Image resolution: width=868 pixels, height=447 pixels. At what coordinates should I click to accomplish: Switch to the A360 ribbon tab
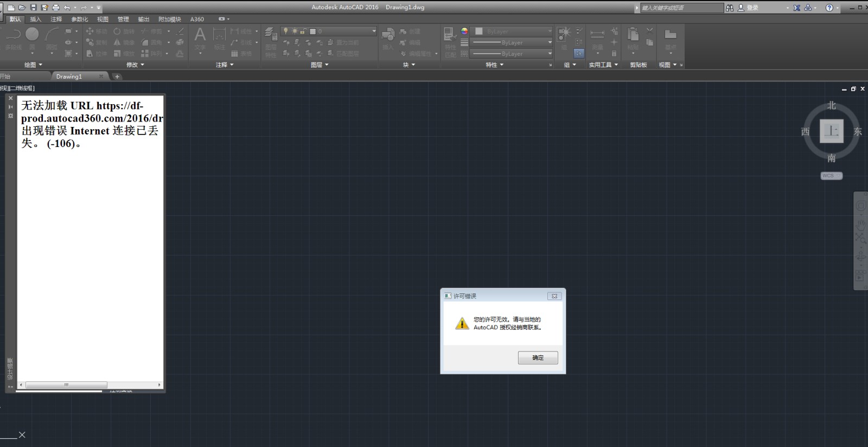click(197, 19)
